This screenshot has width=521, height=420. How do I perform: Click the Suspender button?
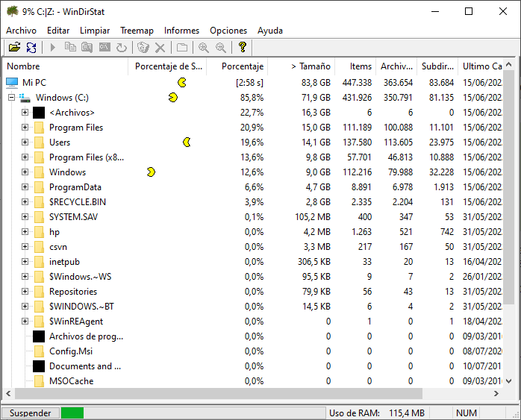point(31,413)
